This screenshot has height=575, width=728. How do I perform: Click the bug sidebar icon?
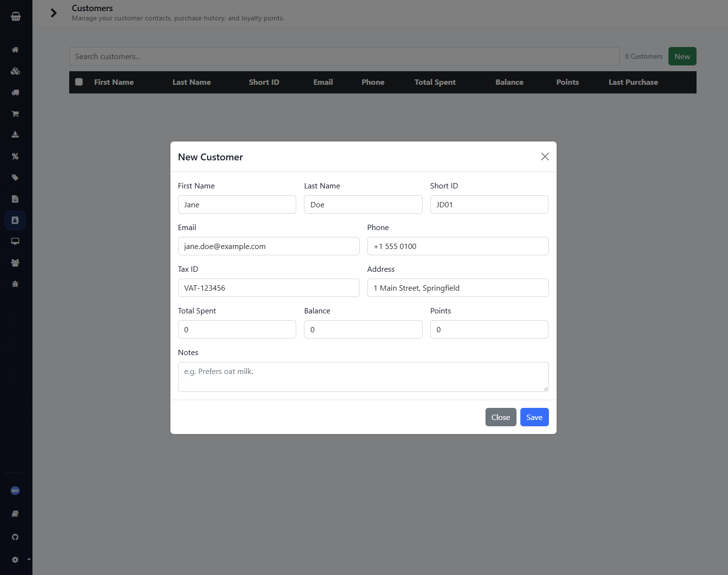pos(15,284)
